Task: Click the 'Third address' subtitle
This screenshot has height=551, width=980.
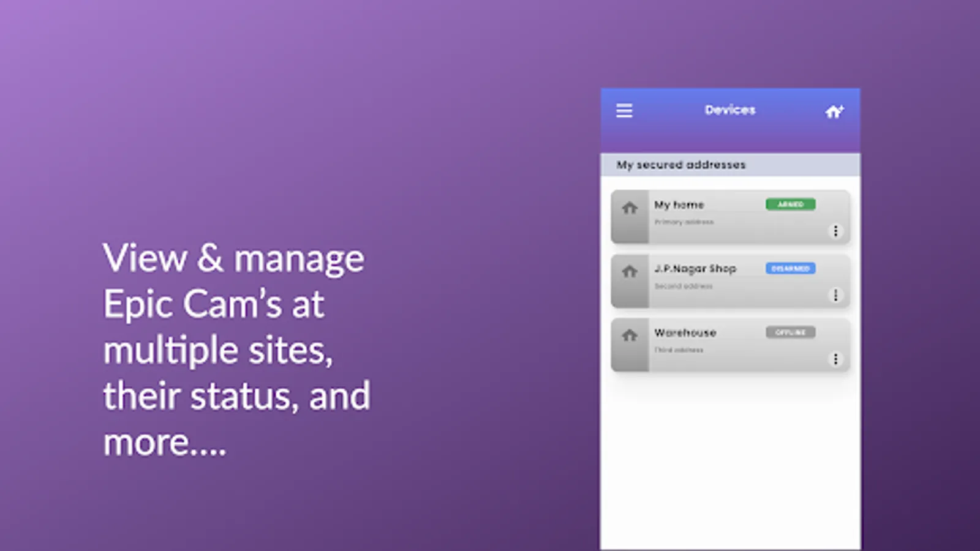Action: coord(679,350)
